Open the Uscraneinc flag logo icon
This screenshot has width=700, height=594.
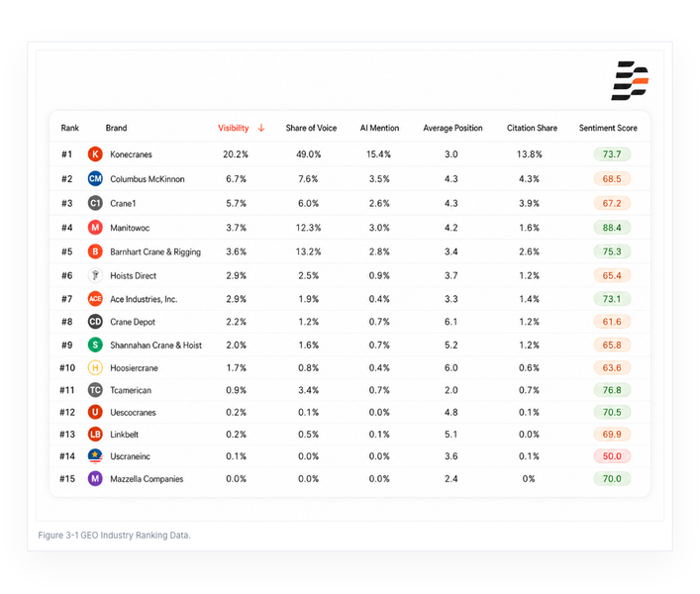pos(95,456)
